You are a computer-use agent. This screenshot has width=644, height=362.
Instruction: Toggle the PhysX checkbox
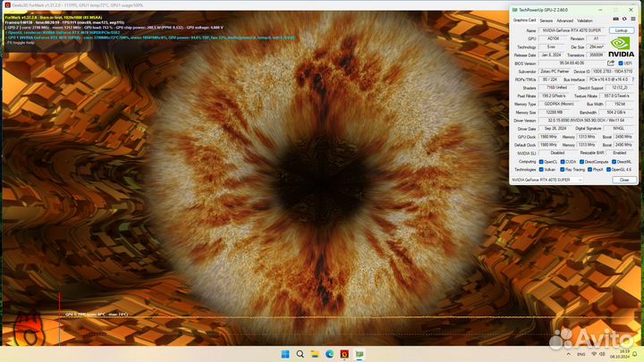[589, 170]
